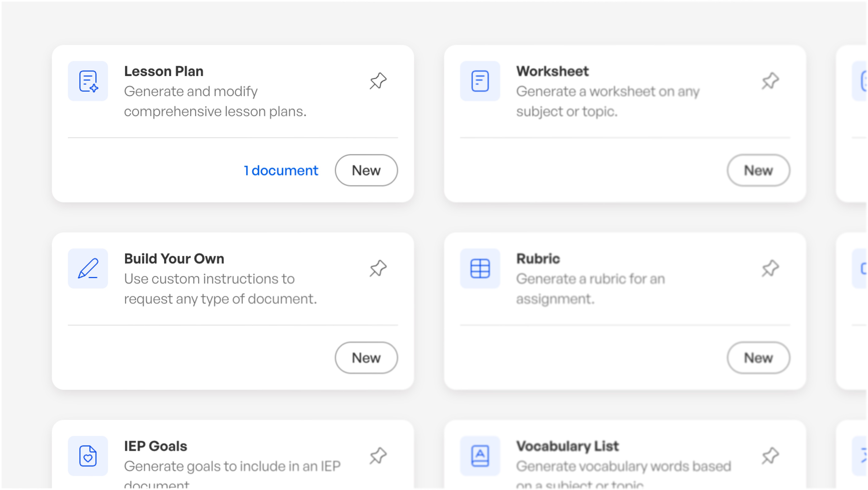Open the Lesson Plan title
This screenshot has width=868, height=490.
pos(164,71)
